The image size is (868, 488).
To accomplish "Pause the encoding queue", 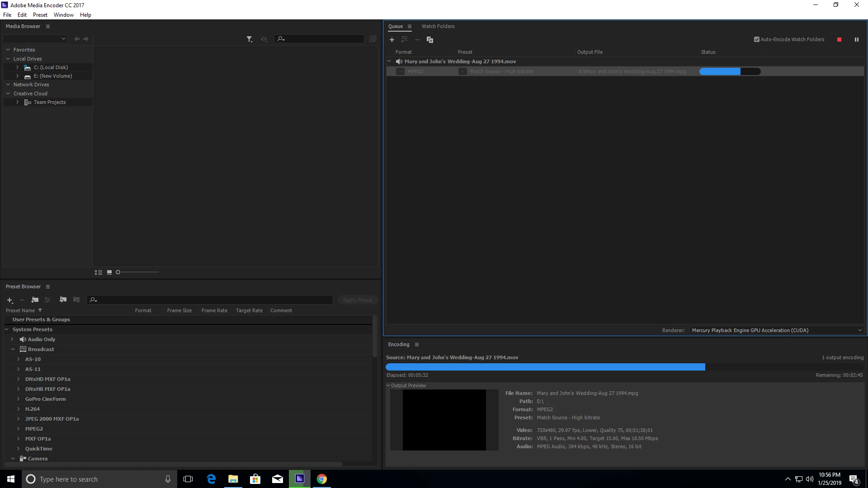I will coord(856,40).
